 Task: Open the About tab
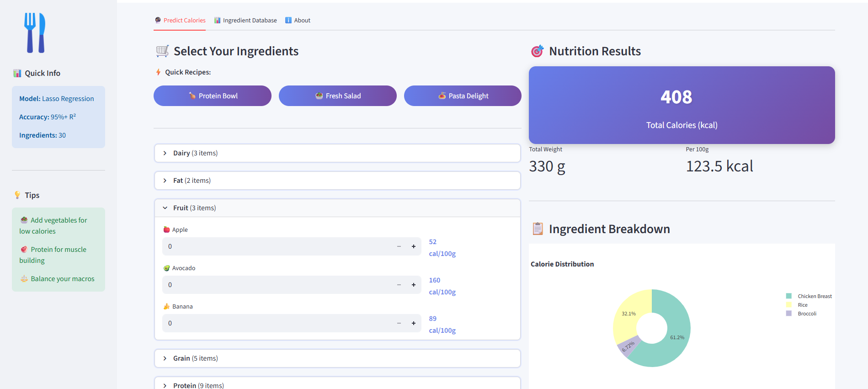coord(298,21)
